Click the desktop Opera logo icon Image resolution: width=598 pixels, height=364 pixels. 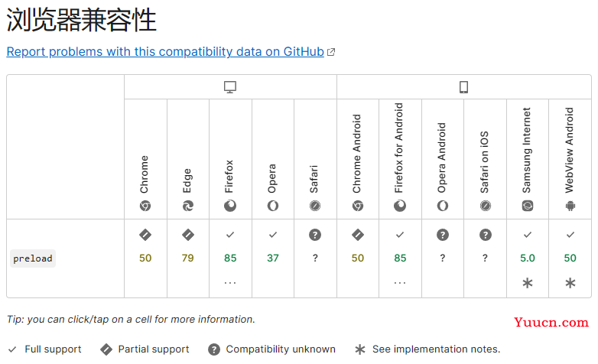click(273, 206)
